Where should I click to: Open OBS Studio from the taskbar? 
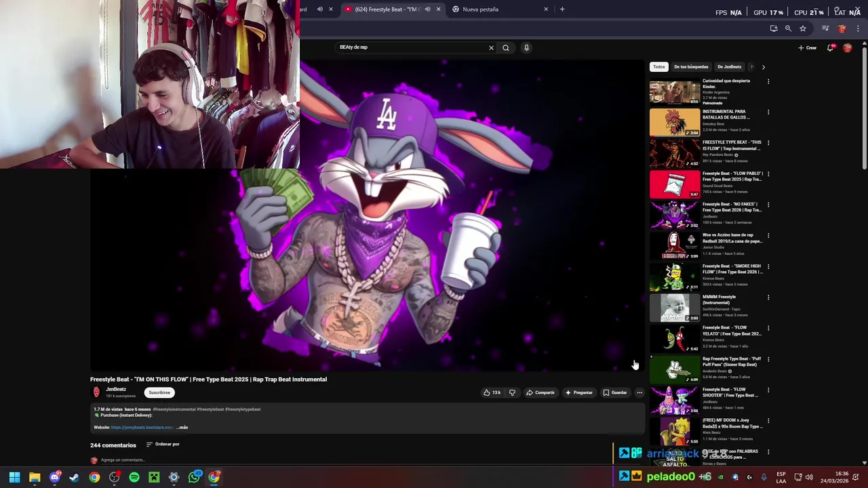[115, 477]
